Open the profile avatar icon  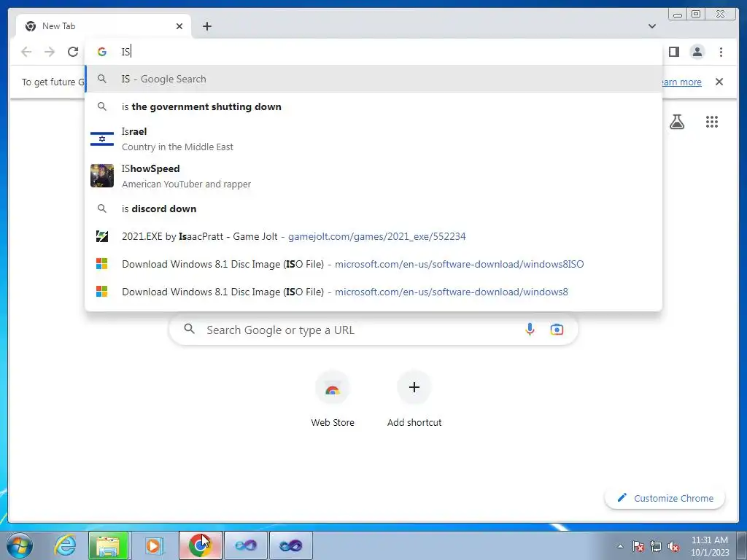[x=697, y=52]
